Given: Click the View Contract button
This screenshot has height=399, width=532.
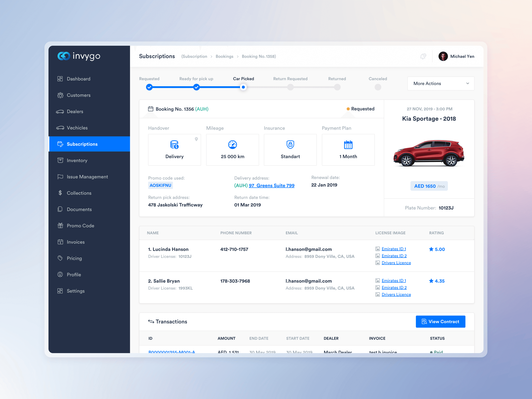Looking at the screenshot, I should (440, 321).
